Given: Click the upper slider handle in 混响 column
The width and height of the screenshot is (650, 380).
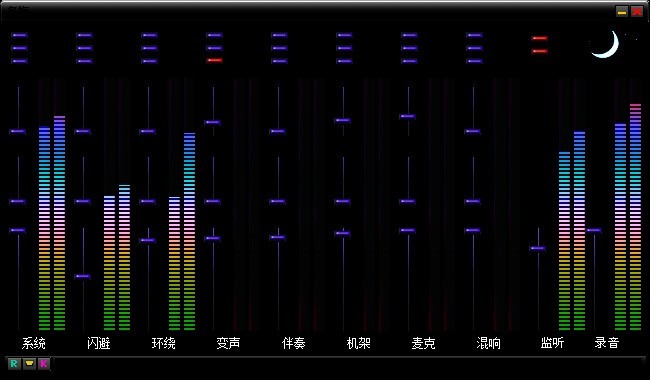Looking at the screenshot, I should (x=473, y=131).
